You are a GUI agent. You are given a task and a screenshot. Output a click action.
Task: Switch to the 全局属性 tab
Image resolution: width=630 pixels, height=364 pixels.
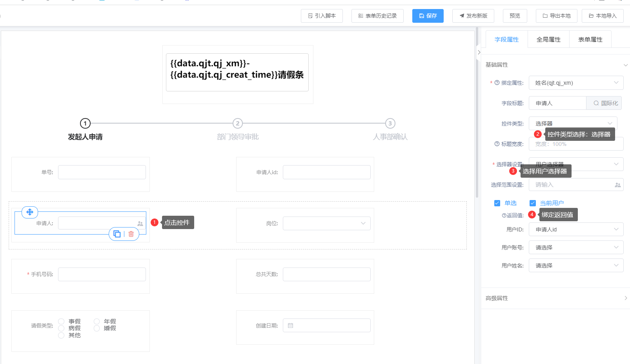(548, 40)
